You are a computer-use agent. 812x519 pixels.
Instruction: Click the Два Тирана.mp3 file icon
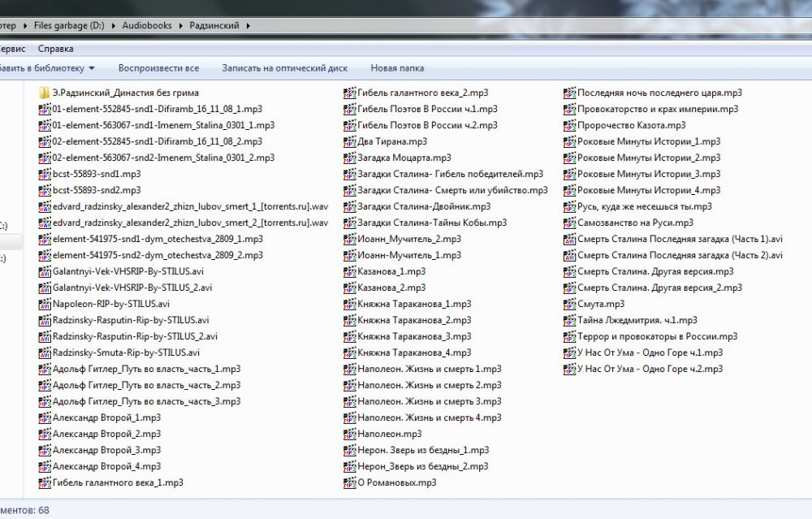point(350,141)
